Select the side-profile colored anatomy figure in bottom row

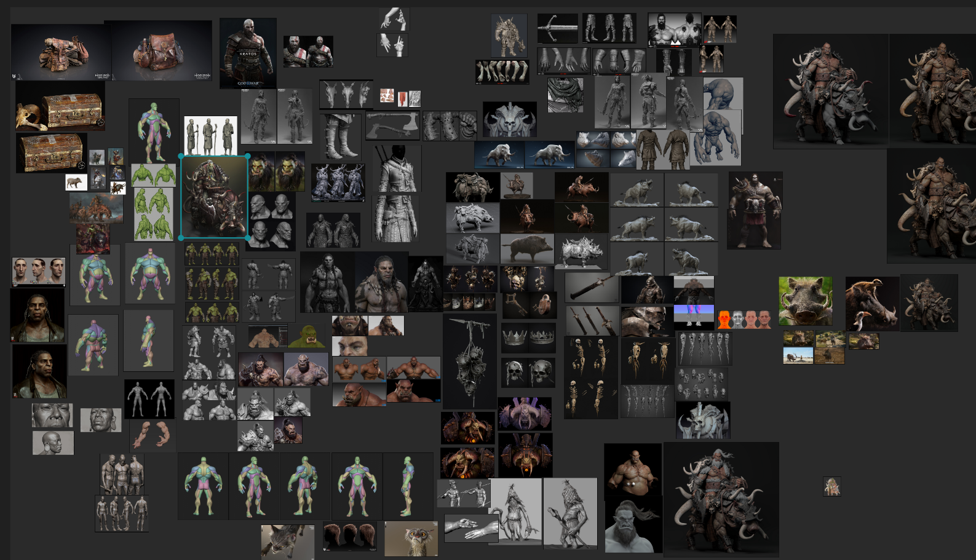click(408, 486)
